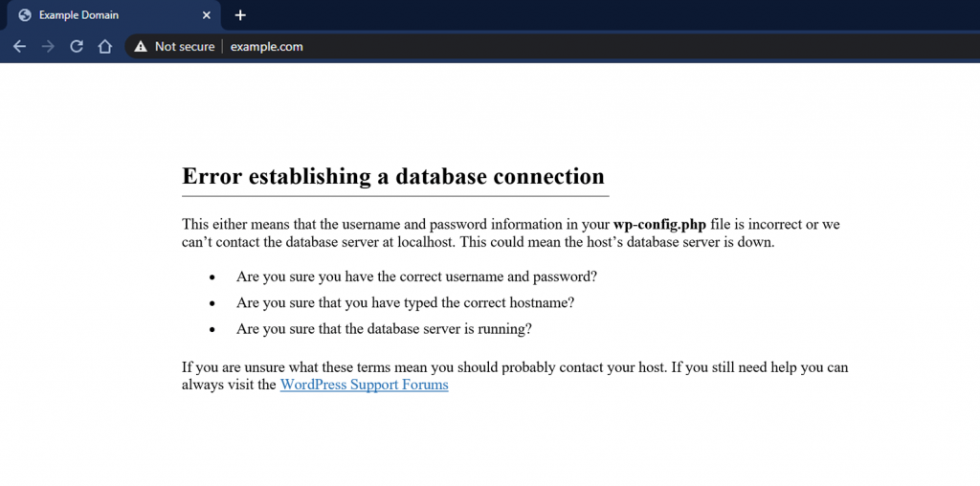Open the WordPress Support Forums link

pos(364,385)
